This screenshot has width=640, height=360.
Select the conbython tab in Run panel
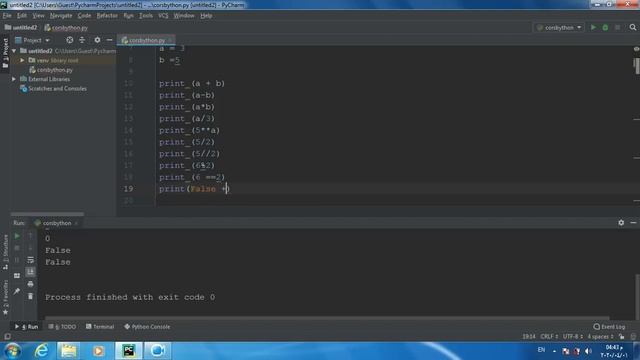point(56,223)
